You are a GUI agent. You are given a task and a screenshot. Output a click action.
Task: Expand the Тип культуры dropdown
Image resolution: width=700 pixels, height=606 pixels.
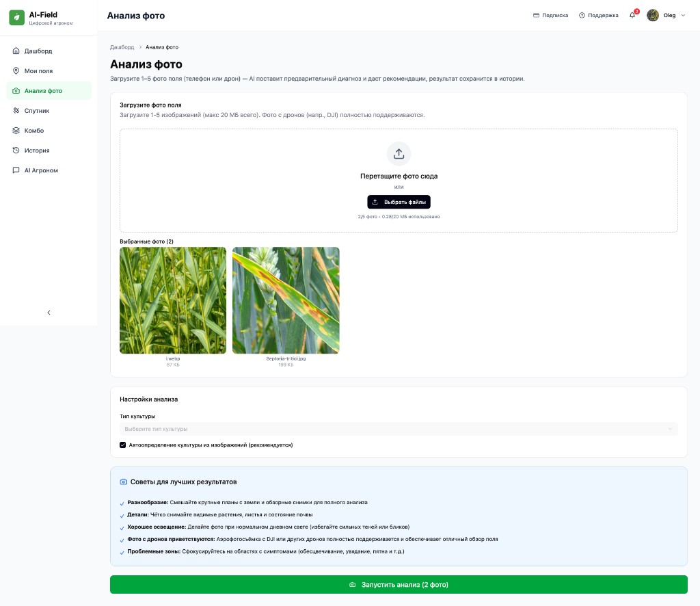[399, 429]
